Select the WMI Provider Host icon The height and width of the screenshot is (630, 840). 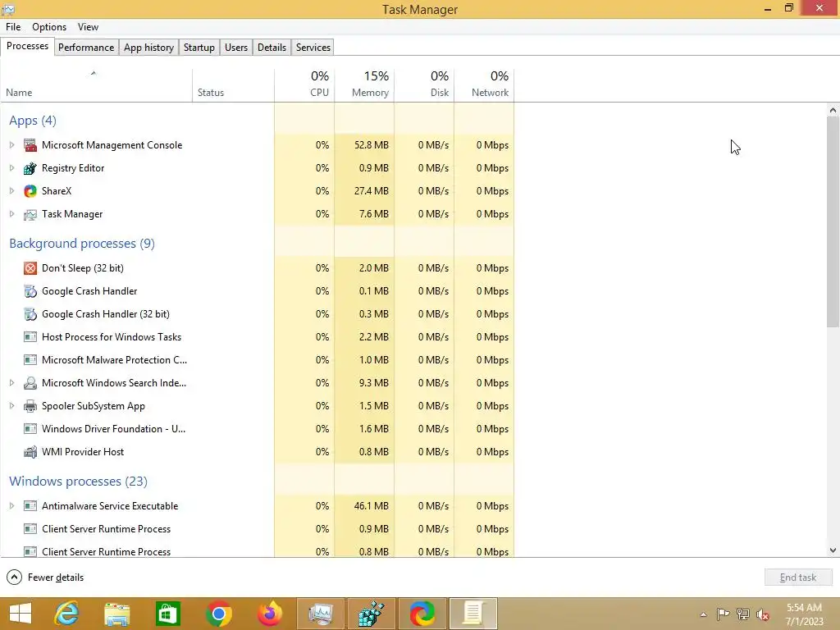30,453
